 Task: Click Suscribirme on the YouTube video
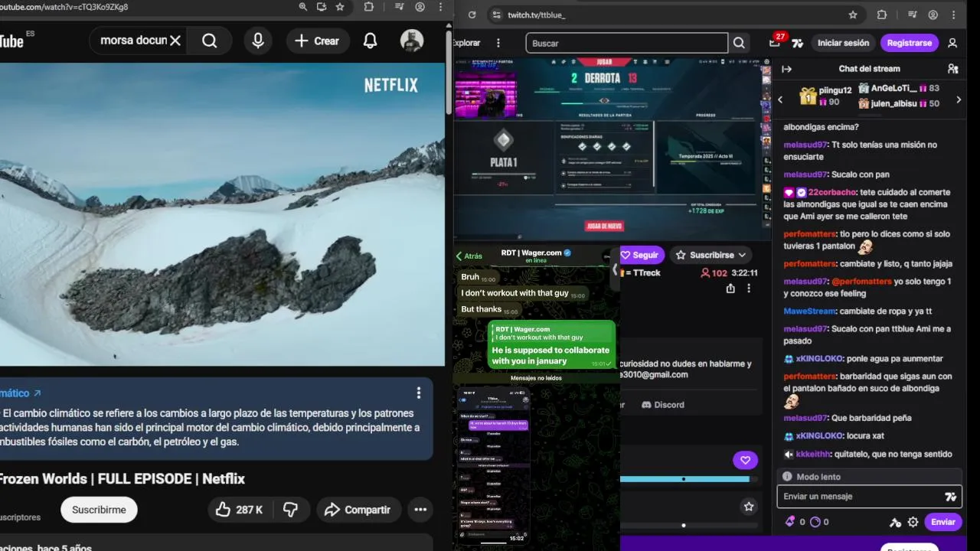(99, 510)
